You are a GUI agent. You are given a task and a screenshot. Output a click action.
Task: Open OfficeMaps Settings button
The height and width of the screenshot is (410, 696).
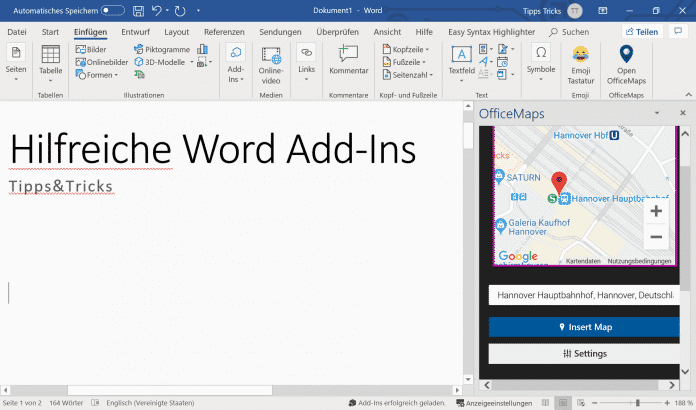click(585, 353)
